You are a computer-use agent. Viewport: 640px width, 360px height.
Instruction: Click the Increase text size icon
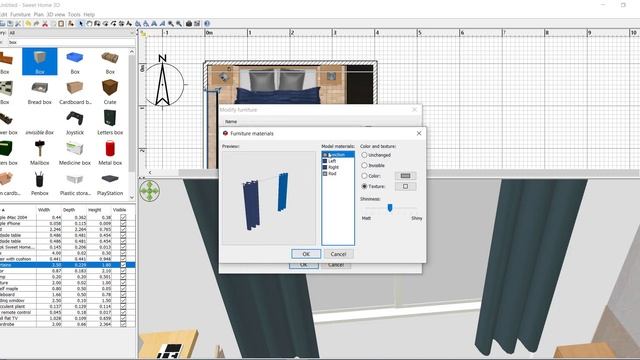[138, 24]
